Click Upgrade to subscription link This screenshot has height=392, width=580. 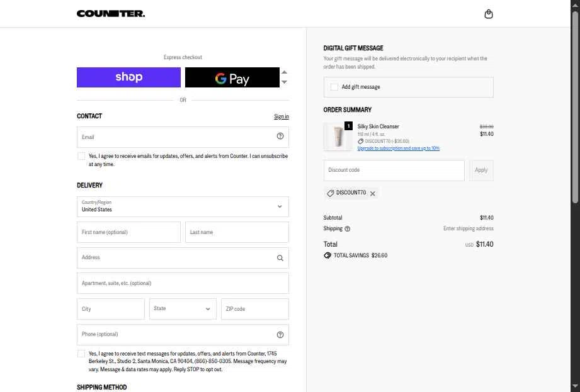[399, 148]
